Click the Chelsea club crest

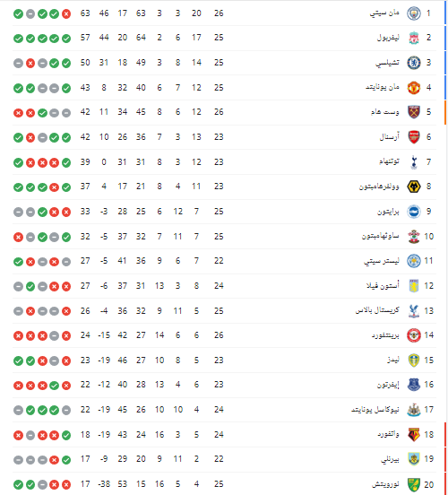(414, 63)
